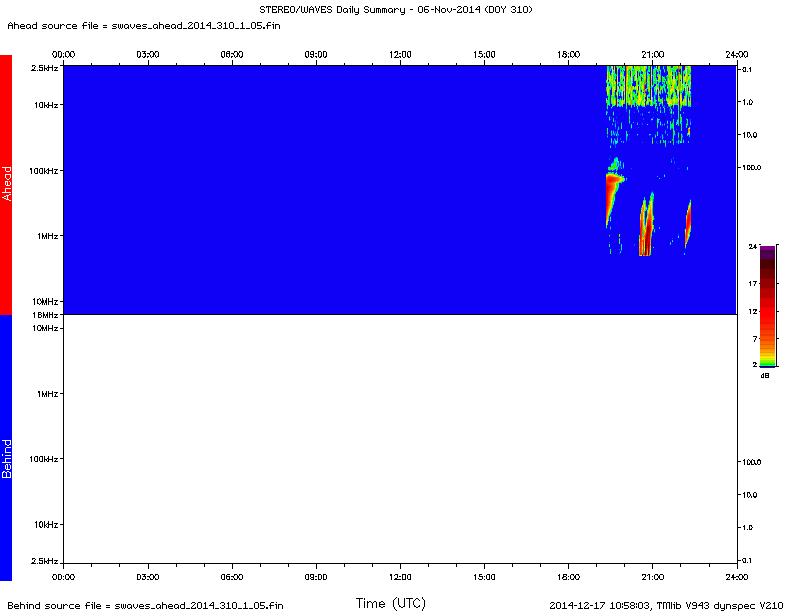Click the 2 label on the dB scale
Image resolution: width=792 pixels, height=612 pixels.
click(x=755, y=364)
